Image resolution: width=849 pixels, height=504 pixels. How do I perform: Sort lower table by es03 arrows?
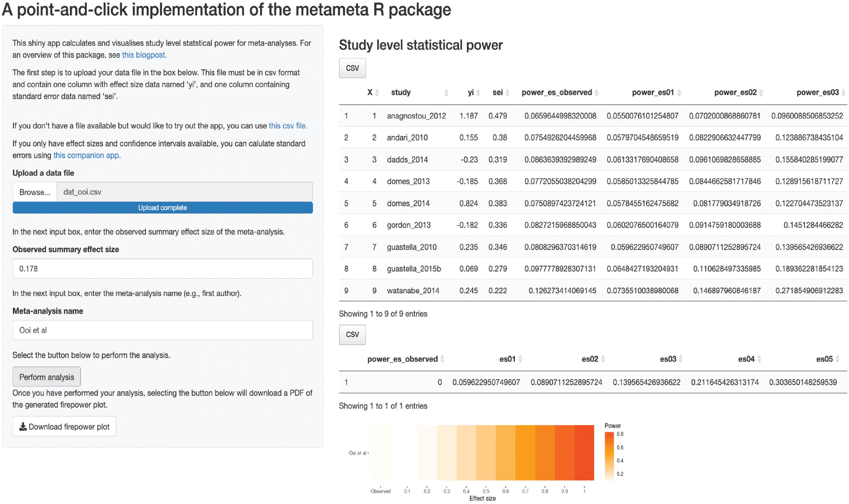coord(681,359)
